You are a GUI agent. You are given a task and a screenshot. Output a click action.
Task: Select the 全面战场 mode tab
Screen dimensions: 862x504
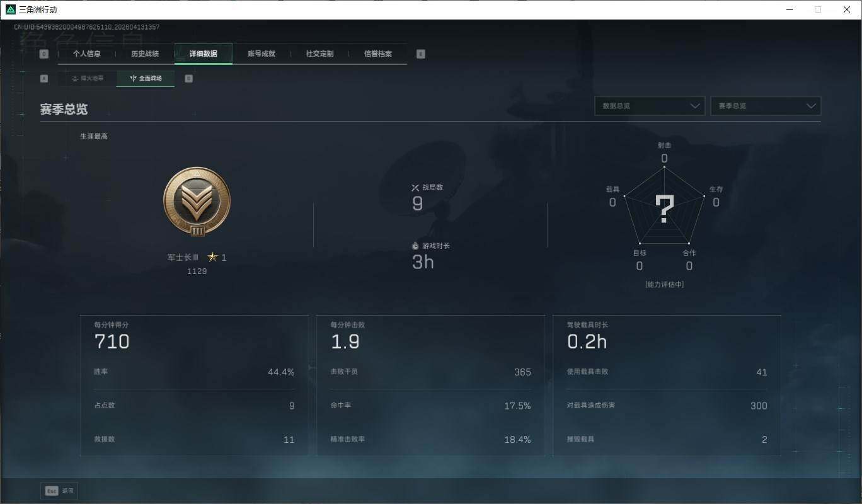[146, 79]
